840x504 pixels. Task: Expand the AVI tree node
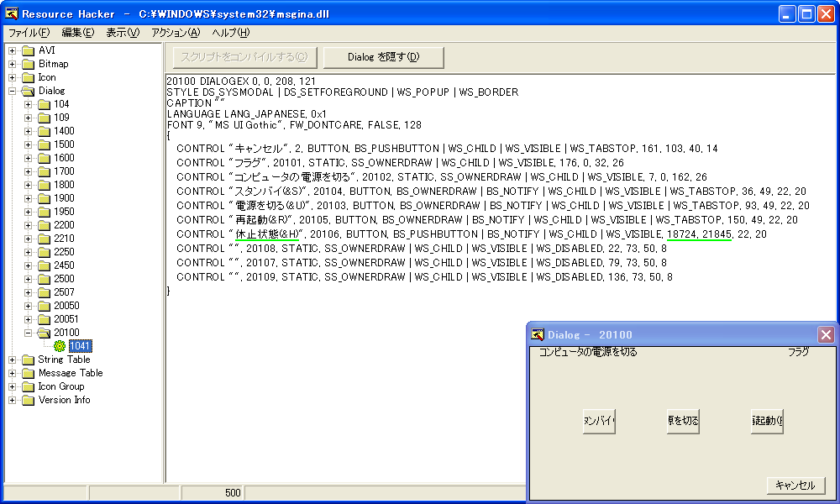point(13,51)
